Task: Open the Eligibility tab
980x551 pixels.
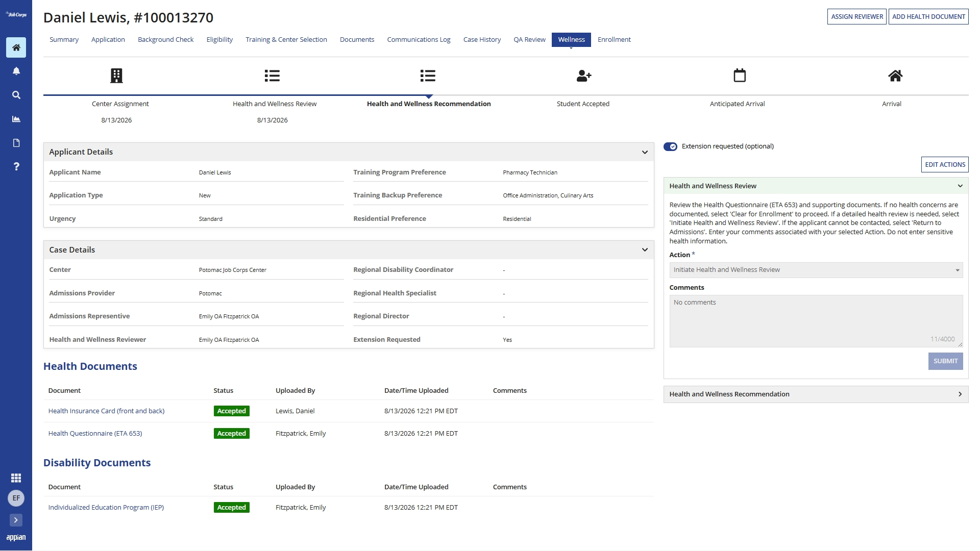Action: click(x=219, y=40)
